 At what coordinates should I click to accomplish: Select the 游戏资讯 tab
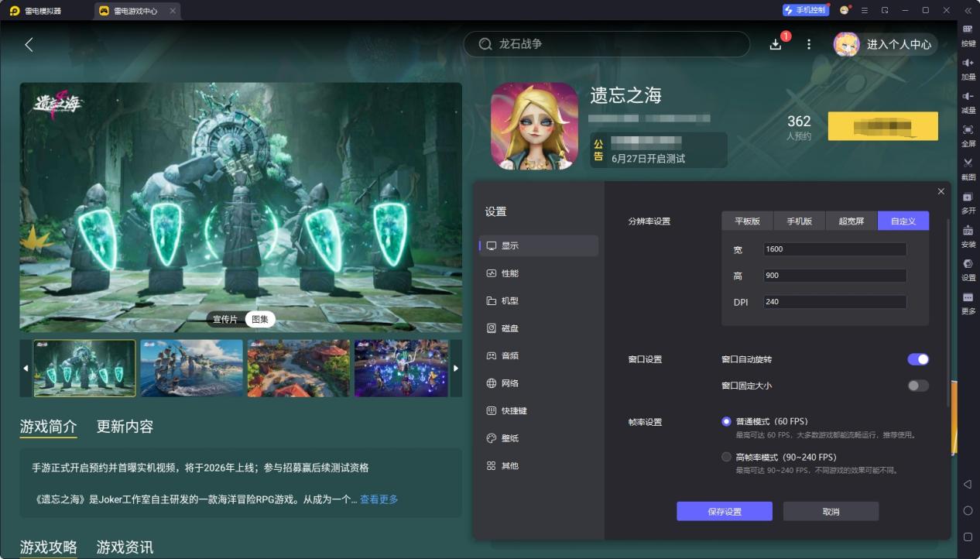(125, 547)
